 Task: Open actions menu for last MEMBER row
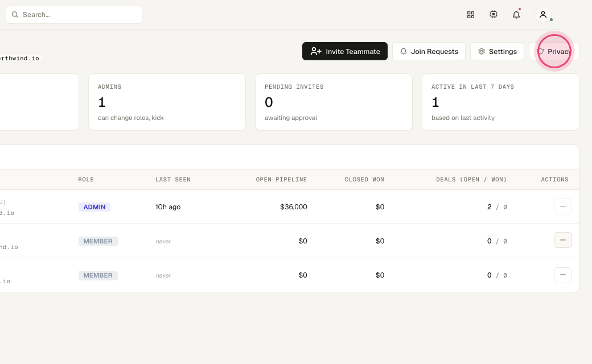pos(563,275)
